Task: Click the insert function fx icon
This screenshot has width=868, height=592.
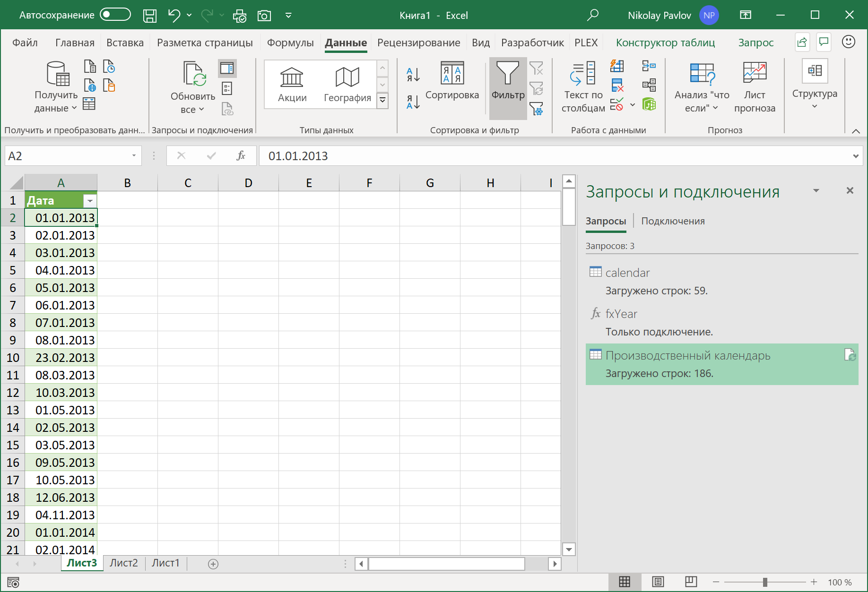Action: (241, 155)
